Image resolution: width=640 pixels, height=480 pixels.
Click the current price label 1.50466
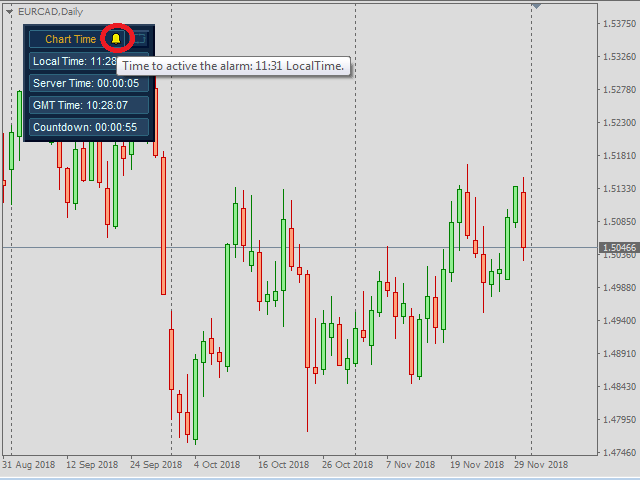coord(619,247)
